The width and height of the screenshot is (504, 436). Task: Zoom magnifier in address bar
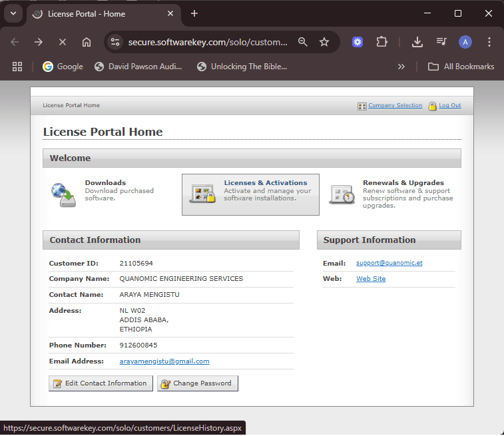pyautogui.click(x=302, y=42)
